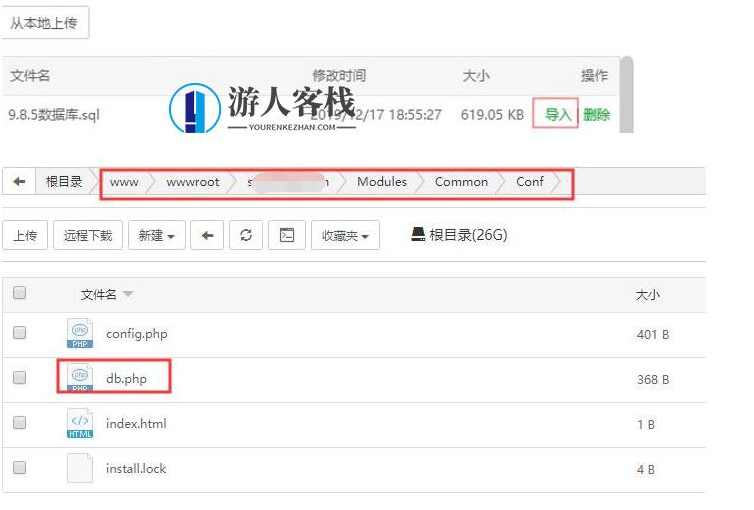Open the 收藏夹 dropdown
The width and height of the screenshot is (754, 510).
coord(345,236)
